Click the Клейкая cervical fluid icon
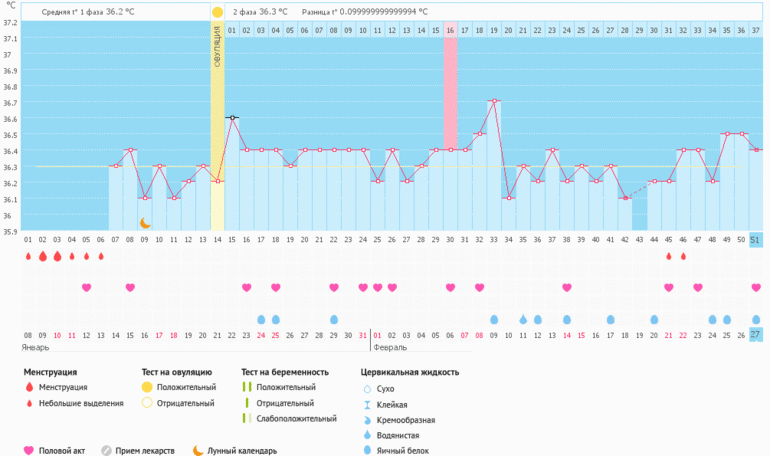The image size is (770, 456). pyautogui.click(x=366, y=404)
